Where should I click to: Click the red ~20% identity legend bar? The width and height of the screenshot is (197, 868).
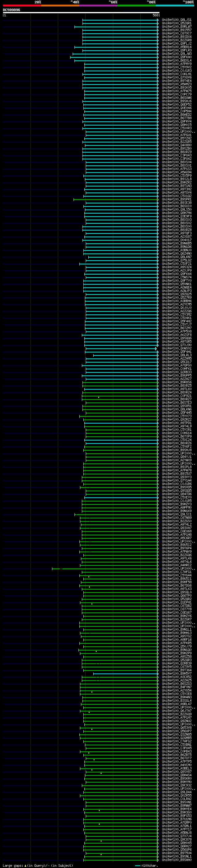[x=22, y=6]
